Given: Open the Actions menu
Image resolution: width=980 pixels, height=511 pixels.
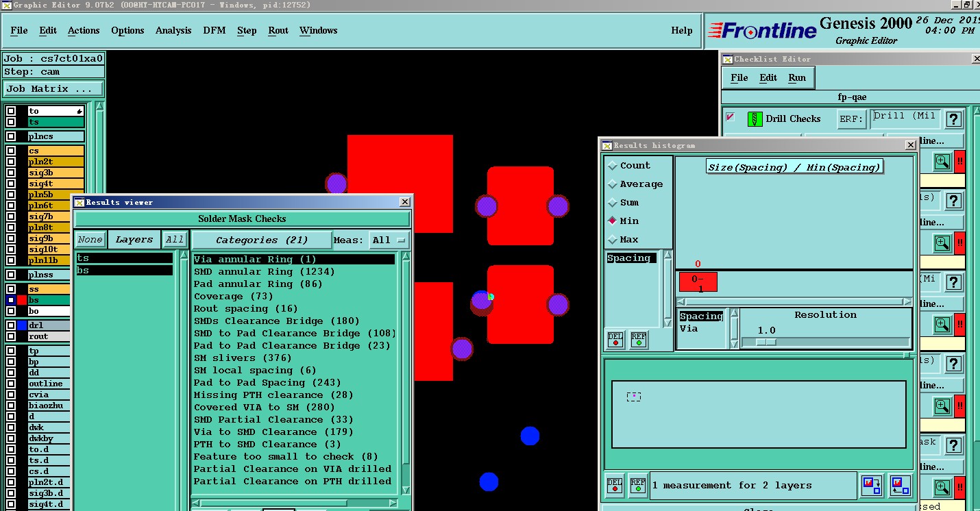Looking at the screenshot, I should [x=84, y=30].
